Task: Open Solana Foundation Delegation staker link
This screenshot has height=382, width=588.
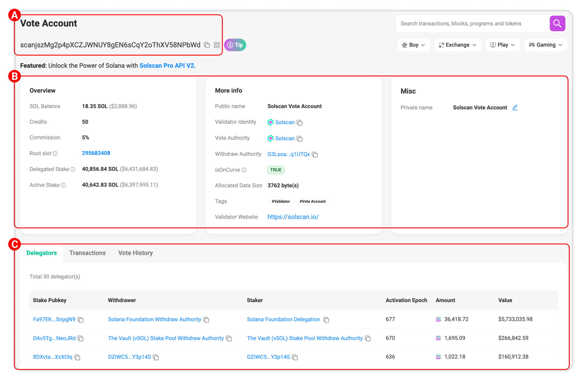Action: tap(283, 319)
